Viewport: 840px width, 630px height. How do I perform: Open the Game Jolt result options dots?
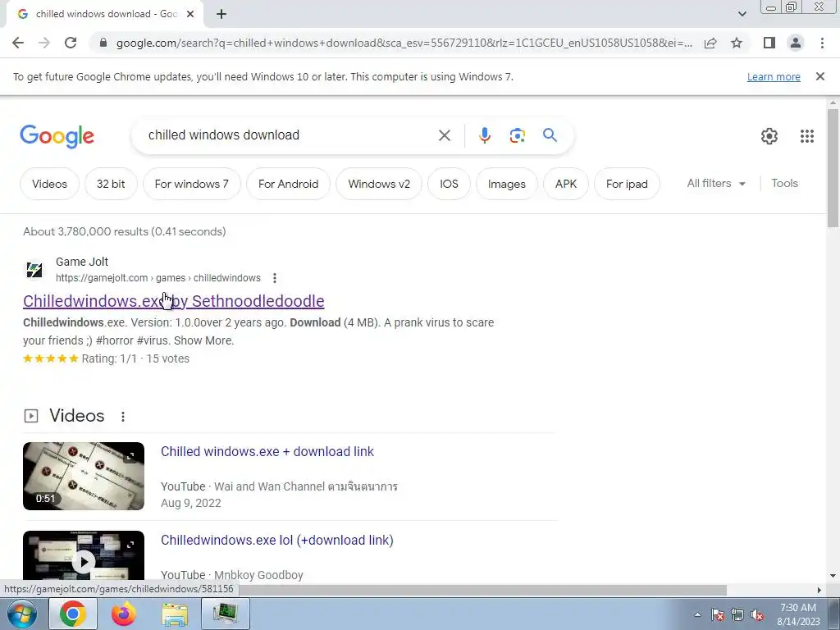(274, 278)
